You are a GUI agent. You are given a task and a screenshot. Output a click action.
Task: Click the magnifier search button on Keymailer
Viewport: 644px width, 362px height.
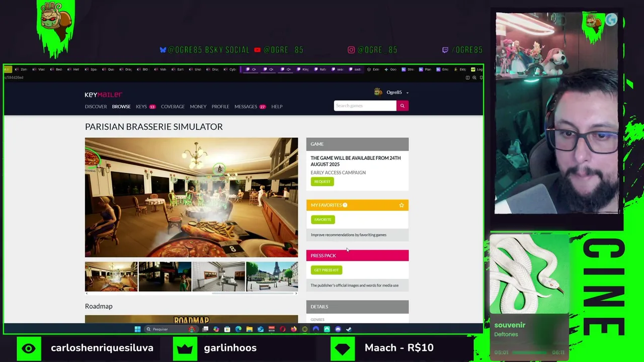coord(402,106)
